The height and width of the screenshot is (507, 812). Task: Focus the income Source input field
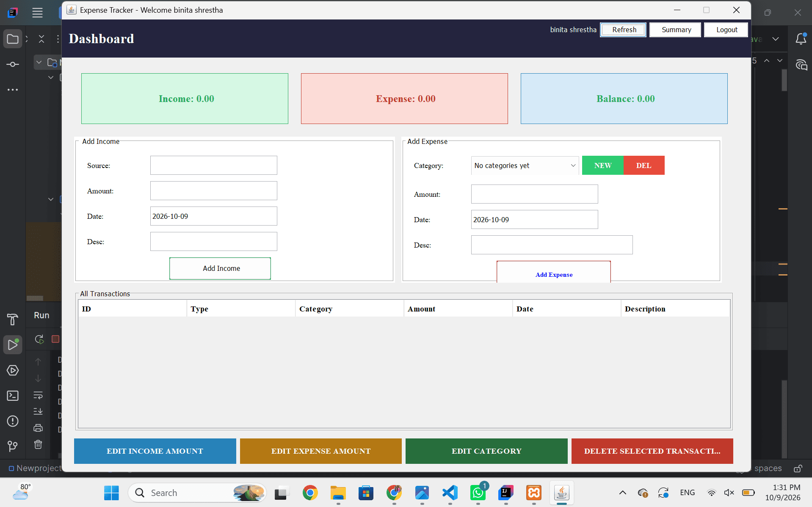tap(214, 165)
